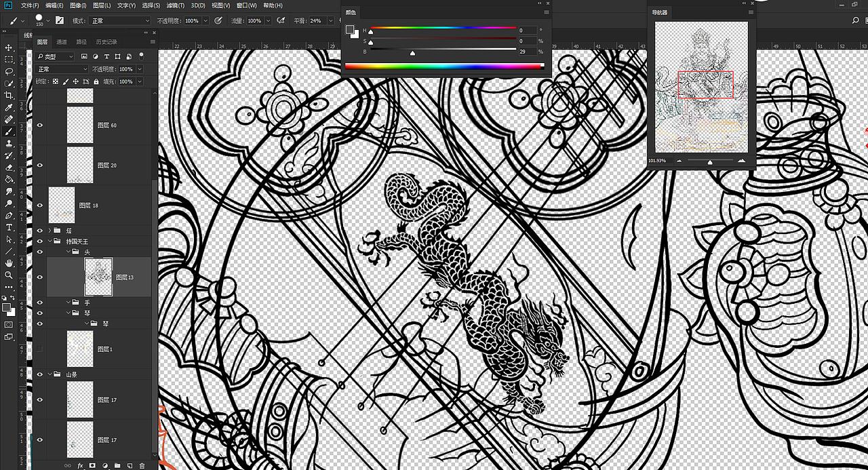
Task: Select the Eyedropper tool
Action: click(x=9, y=108)
